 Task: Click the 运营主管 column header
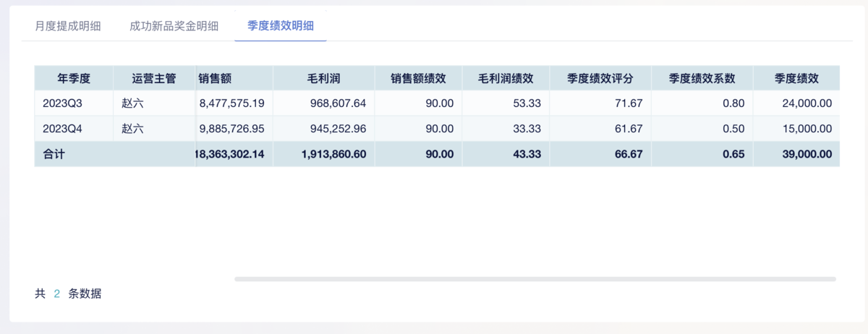click(x=154, y=78)
